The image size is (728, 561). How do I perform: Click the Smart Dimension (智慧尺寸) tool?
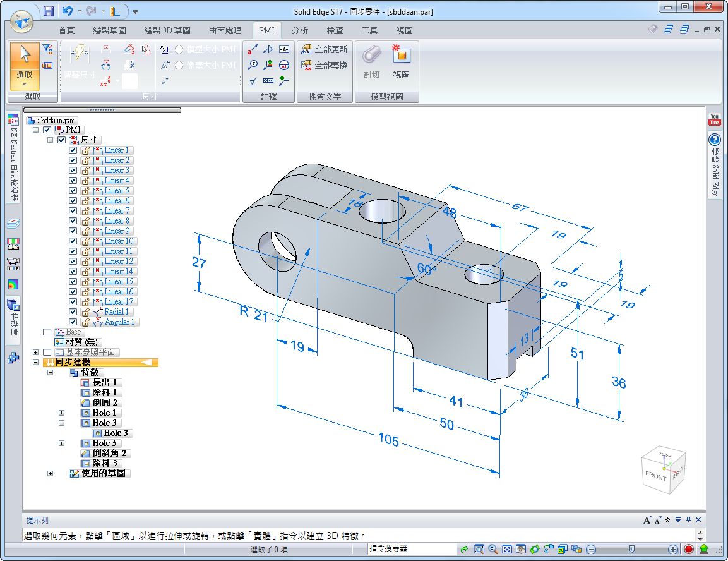pyautogui.click(x=80, y=61)
